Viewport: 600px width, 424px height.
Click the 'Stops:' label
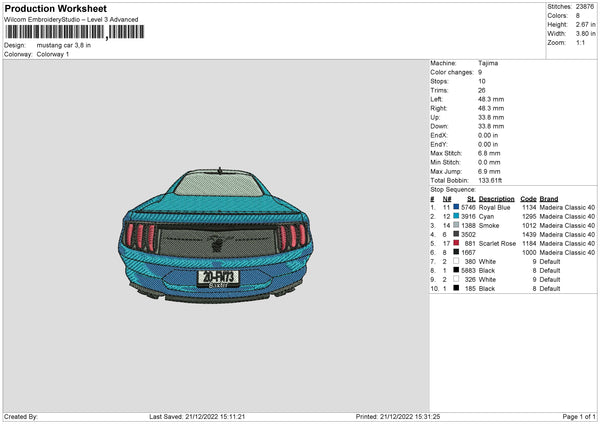pos(439,81)
